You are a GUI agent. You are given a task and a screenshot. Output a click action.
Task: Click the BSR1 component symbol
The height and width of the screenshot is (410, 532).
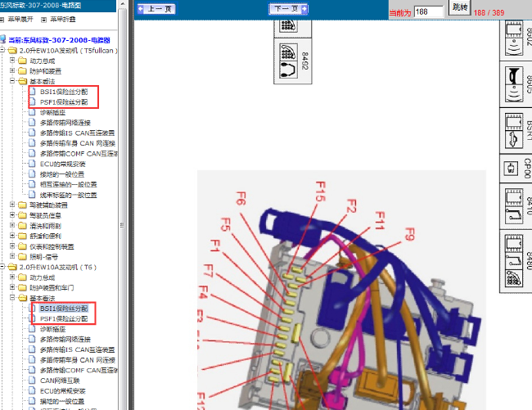(x=516, y=131)
